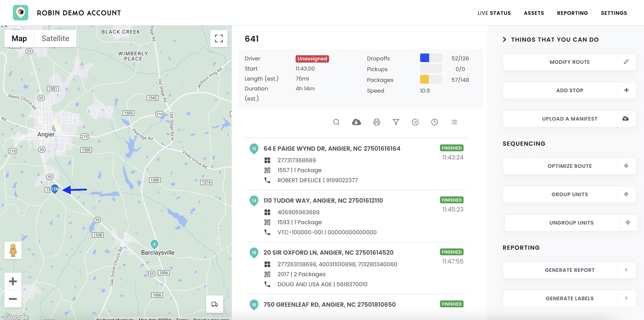Select address 750 Greenleaf Rd
This screenshot has height=320, width=644.
330,305
